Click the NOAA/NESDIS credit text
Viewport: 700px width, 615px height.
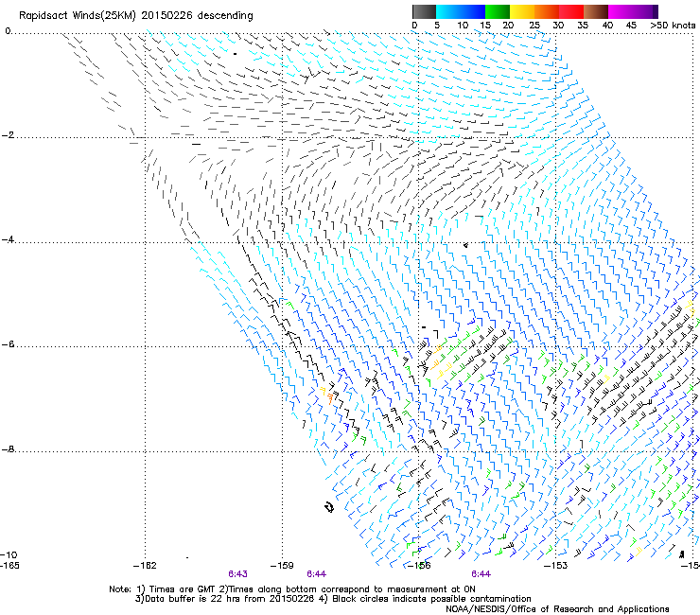tap(557, 609)
